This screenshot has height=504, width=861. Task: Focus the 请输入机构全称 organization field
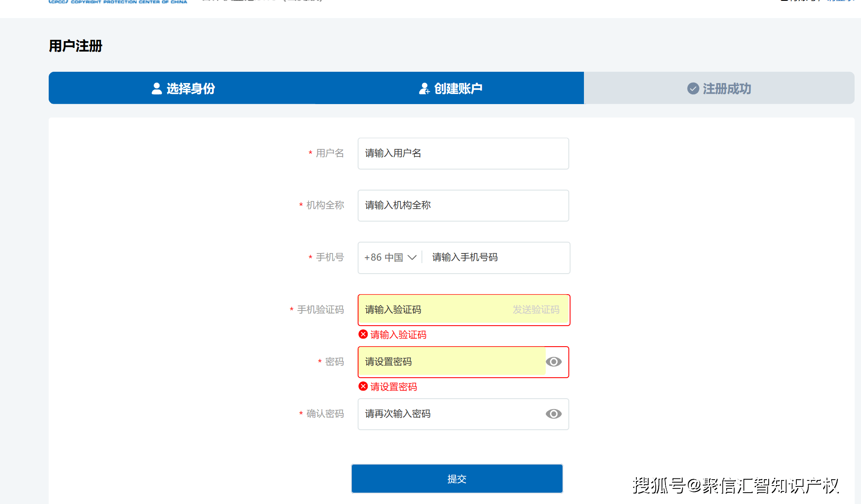click(463, 206)
